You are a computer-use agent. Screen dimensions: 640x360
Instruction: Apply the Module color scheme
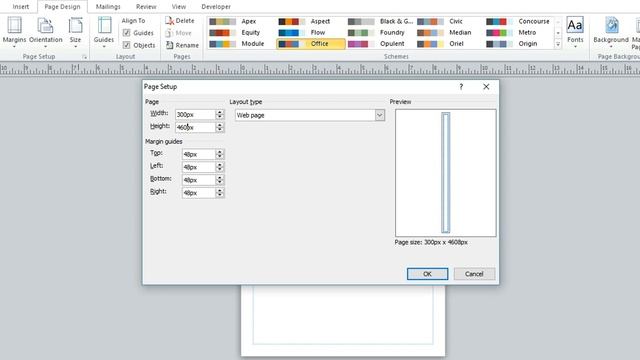click(237, 43)
